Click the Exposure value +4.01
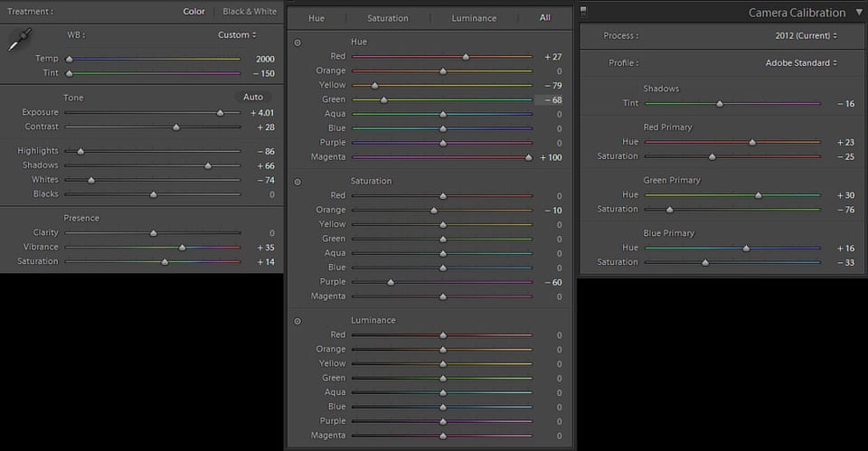 [262, 113]
